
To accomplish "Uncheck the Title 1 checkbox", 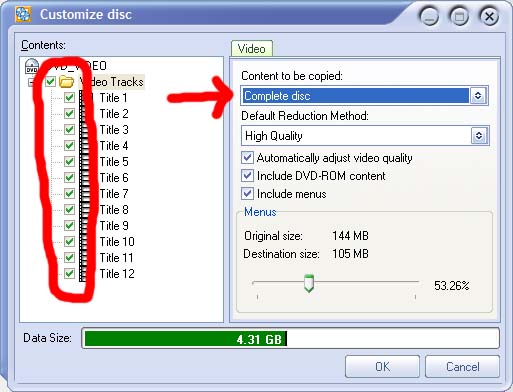I will point(69,98).
